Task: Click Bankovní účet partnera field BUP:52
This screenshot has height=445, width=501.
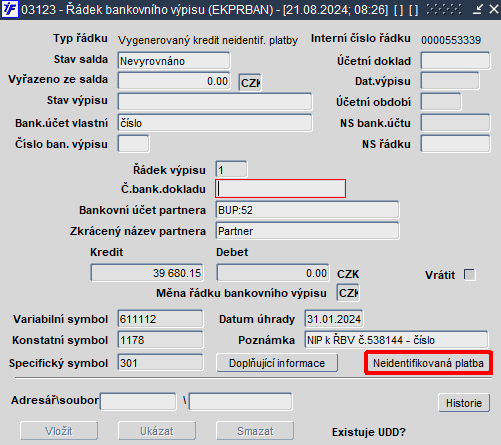Action: coord(307,210)
